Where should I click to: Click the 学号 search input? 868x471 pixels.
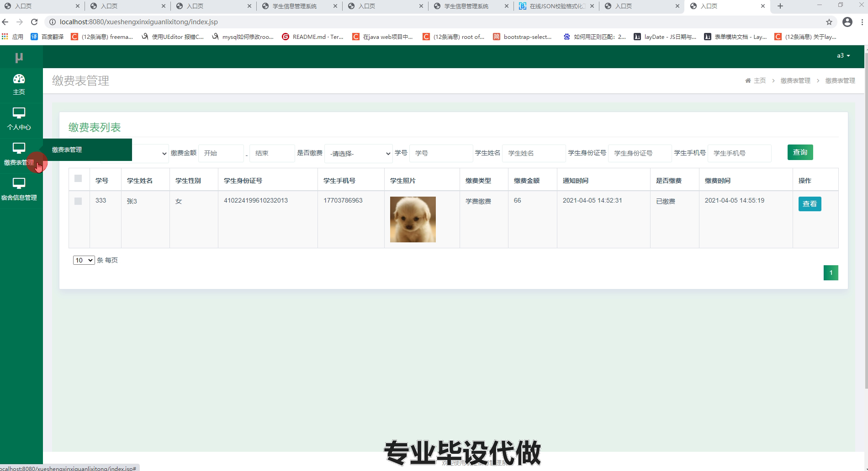pyautogui.click(x=441, y=153)
